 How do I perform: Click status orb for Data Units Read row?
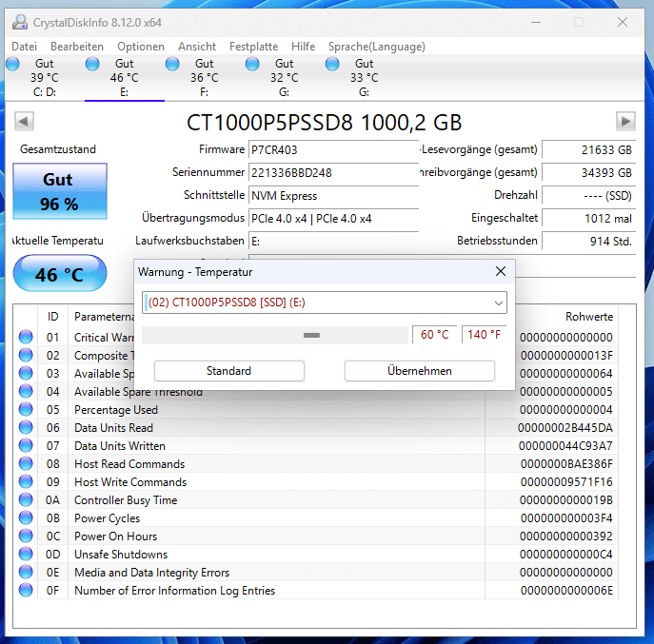[26, 427]
